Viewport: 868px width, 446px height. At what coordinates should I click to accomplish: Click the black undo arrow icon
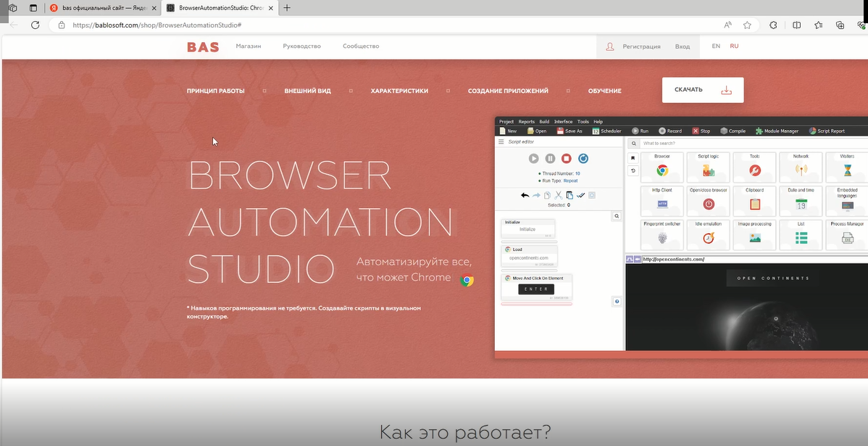[x=525, y=195]
